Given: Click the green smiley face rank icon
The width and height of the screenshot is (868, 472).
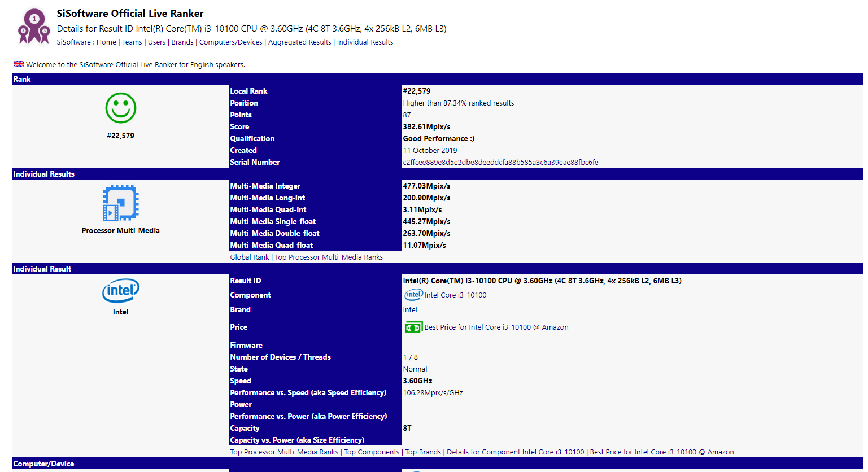Looking at the screenshot, I should 121,108.
